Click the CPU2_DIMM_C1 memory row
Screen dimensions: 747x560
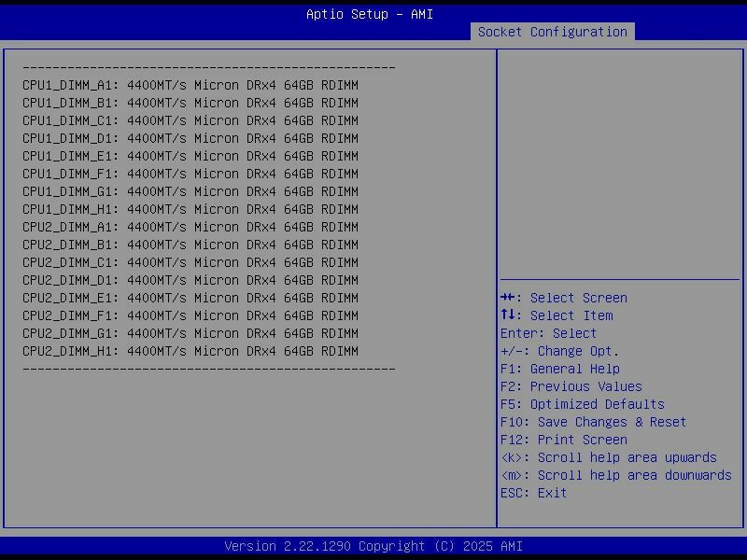pos(190,262)
